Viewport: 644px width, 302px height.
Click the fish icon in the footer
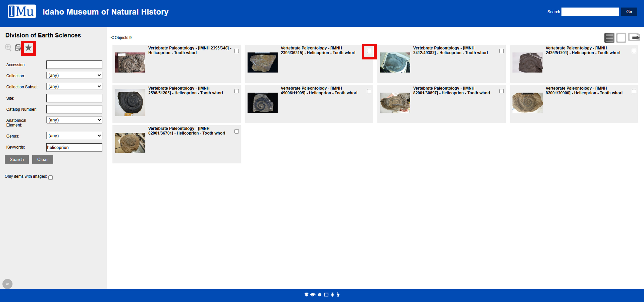point(313,294)
